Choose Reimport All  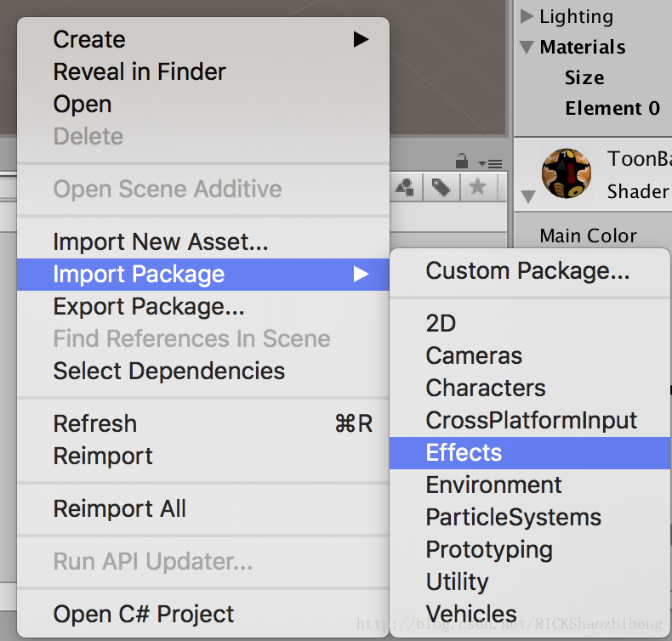coord(119,508)
